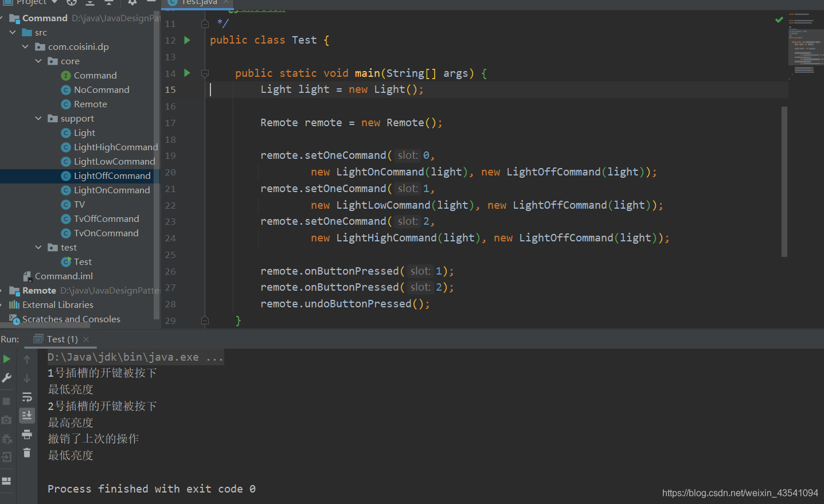Collapse the src folder
Screen dimensions: 824x504
tap(13, 33)
